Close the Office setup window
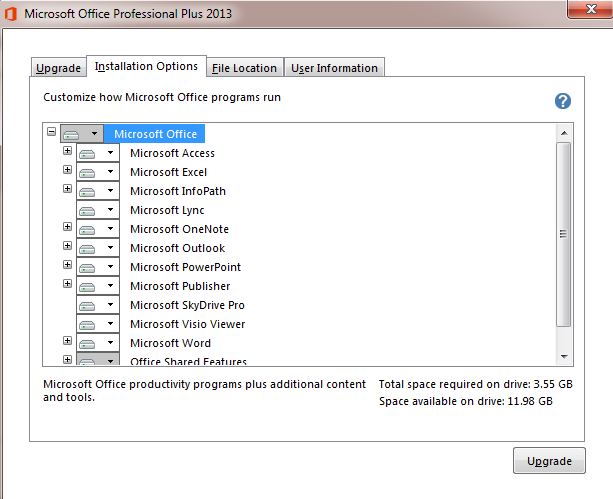613x499 pixels. tap(591, 9)
